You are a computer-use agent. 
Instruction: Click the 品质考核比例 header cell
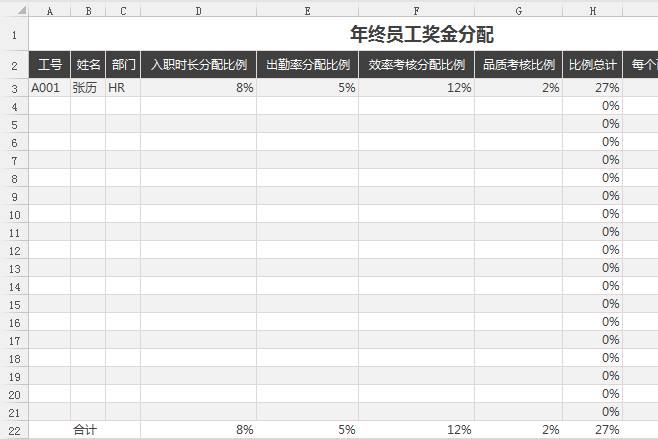point(518,65)
